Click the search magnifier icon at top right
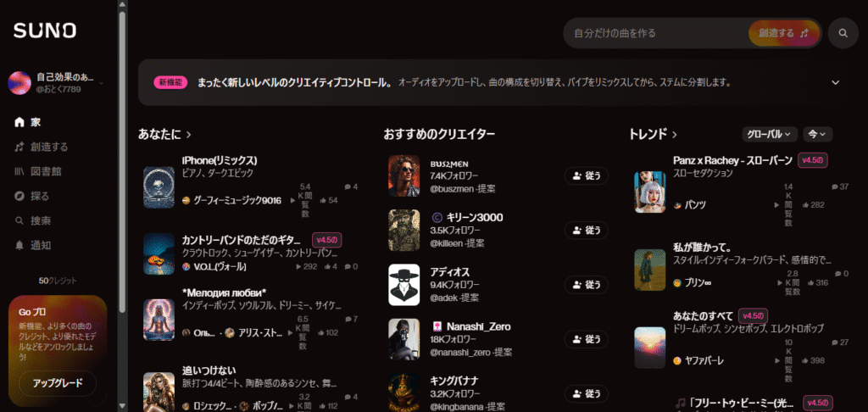868x412 pixels. [x=843, y=33]
